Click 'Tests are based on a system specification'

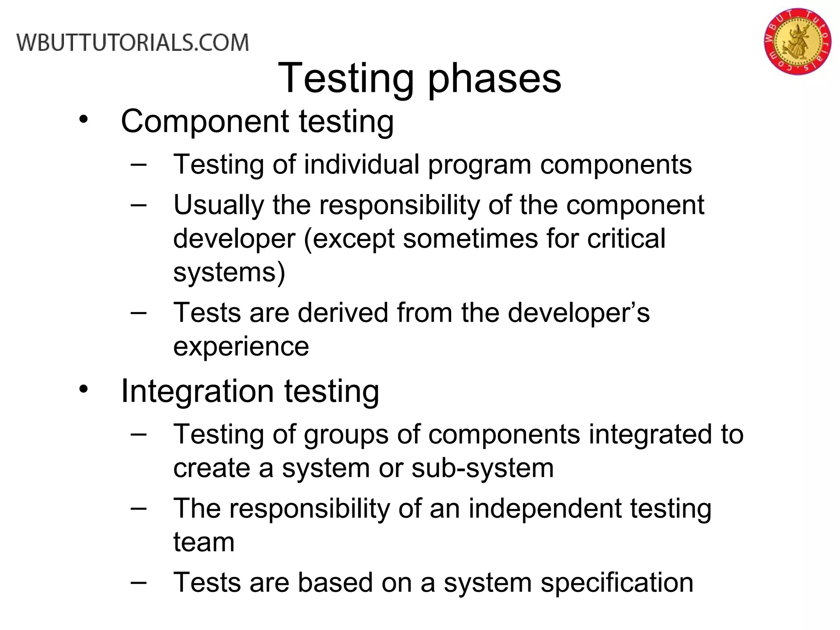click(433, 582)
